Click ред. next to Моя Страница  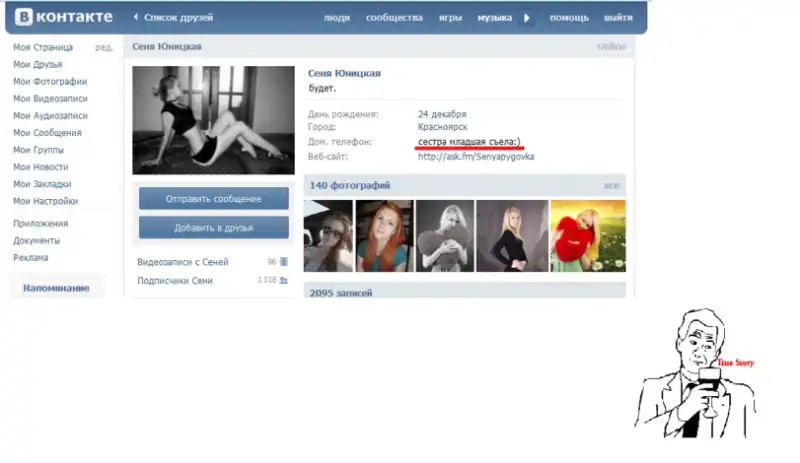[x=103, y=48]
